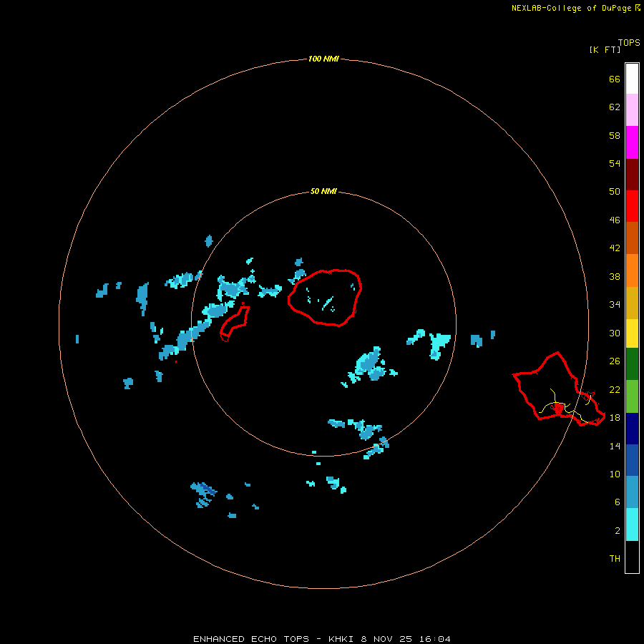Click the small elongated red island outline
Screen dimensions: 644x644
(235, 323)
